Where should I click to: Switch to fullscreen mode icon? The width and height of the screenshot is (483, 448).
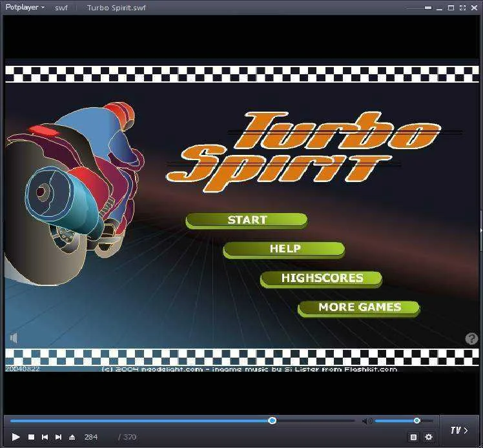pyautogui.click(x=463, y=8)
